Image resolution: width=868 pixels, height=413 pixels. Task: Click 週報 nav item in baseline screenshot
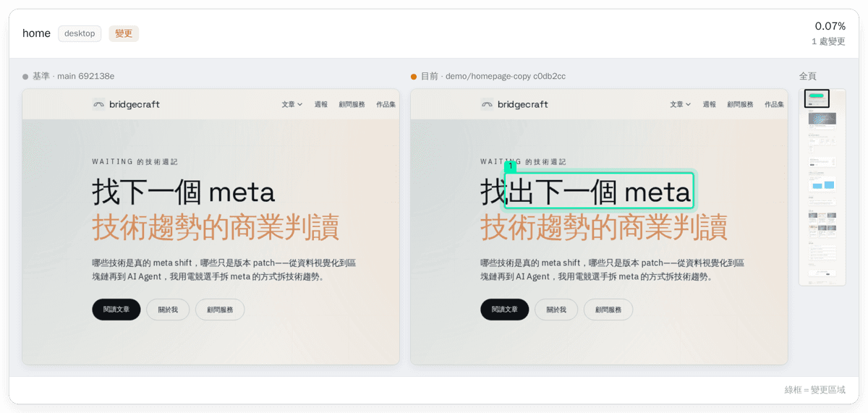(x=321, y=104)
